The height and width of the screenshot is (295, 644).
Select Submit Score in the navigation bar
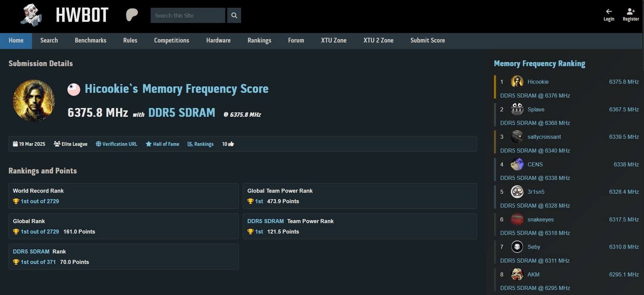pos(428,41)
